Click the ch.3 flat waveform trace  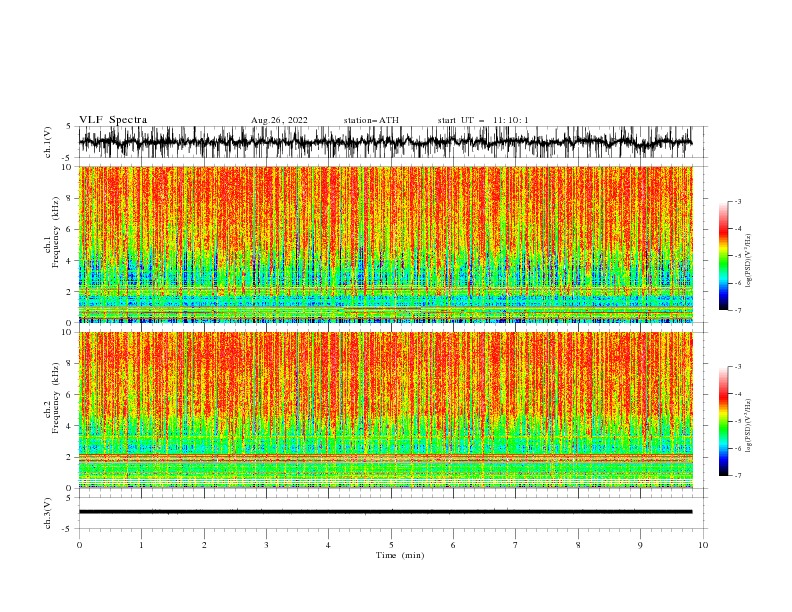pos(385,512)
